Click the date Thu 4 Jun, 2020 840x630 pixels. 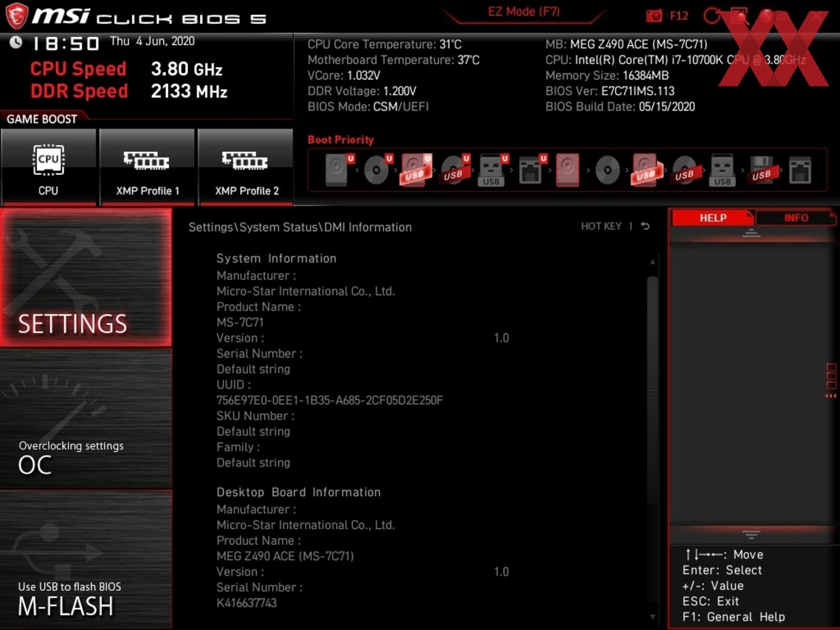pyautogui.click(x=152, y=41)
